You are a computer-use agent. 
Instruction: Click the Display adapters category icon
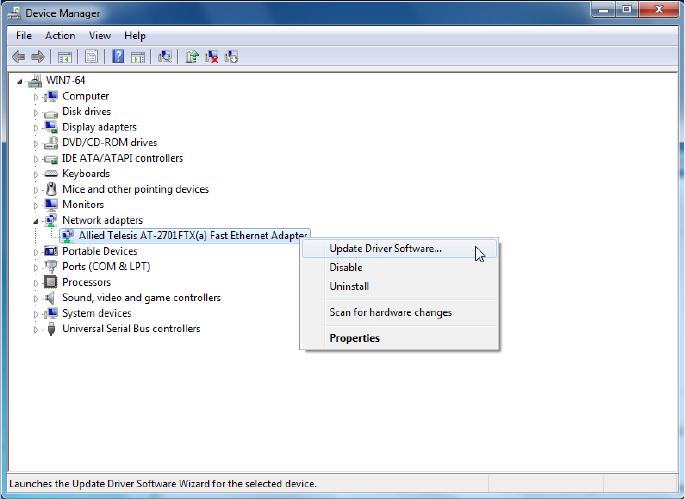51,127
